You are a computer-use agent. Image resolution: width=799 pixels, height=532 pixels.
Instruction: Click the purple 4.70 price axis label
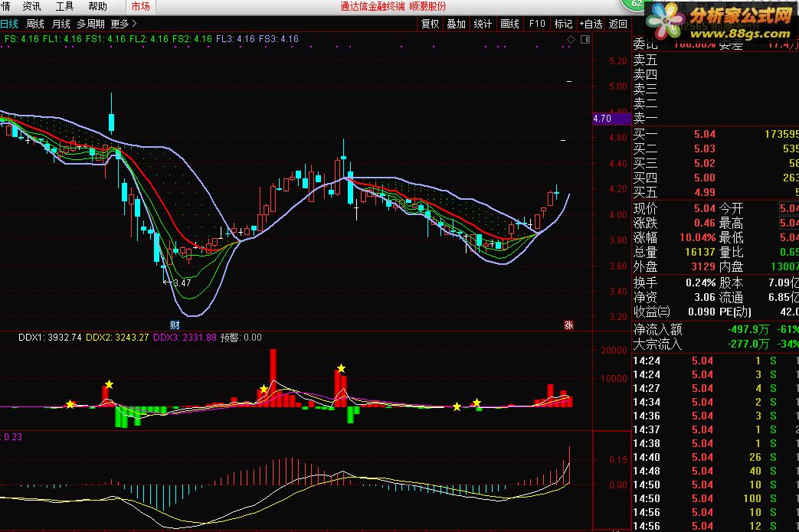point(612,118)
